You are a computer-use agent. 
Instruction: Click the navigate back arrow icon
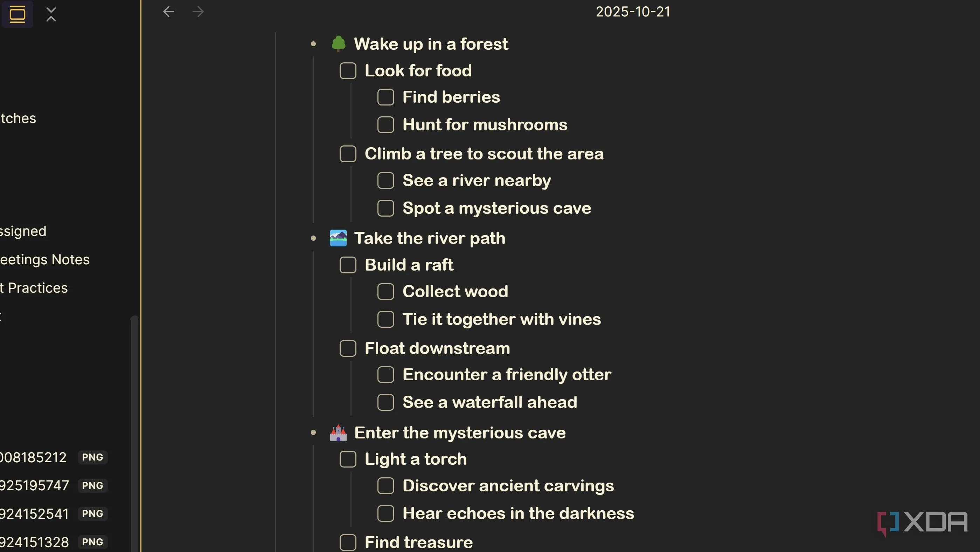click(x=168, y=12)
